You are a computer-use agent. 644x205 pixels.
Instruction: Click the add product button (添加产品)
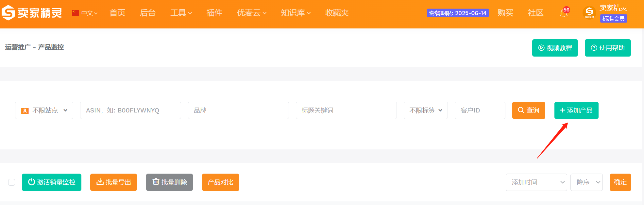click(x=576, y=110)
